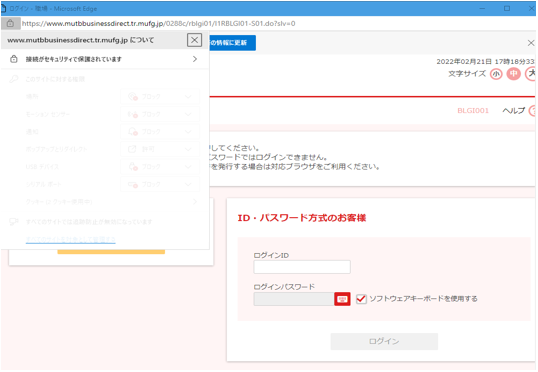
Task: Open the 通知 permission dropdown
Action: click(x=160, y=132)
